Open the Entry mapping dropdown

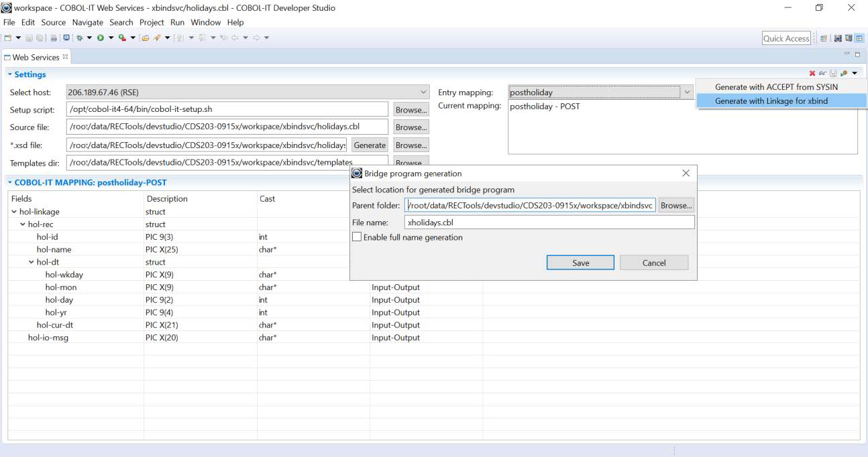688,91
